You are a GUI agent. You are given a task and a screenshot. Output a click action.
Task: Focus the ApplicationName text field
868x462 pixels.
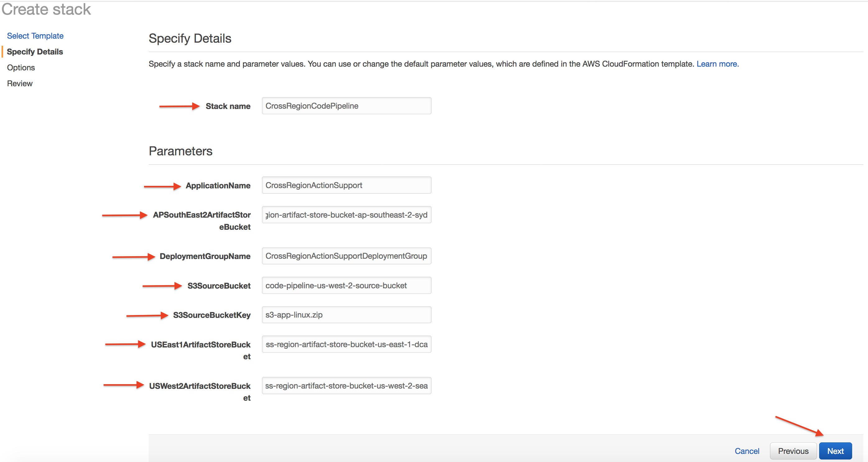coord(346,185)
